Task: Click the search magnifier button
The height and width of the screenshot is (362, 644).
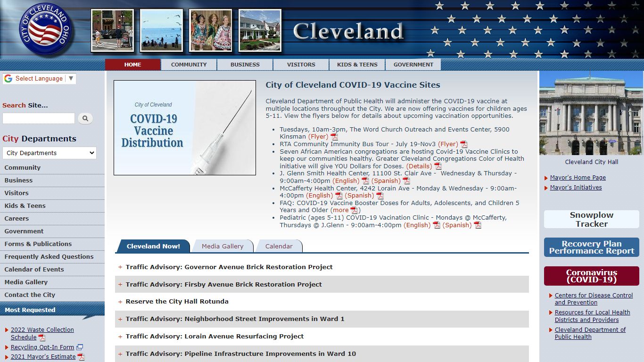Action: click(85, 118)
